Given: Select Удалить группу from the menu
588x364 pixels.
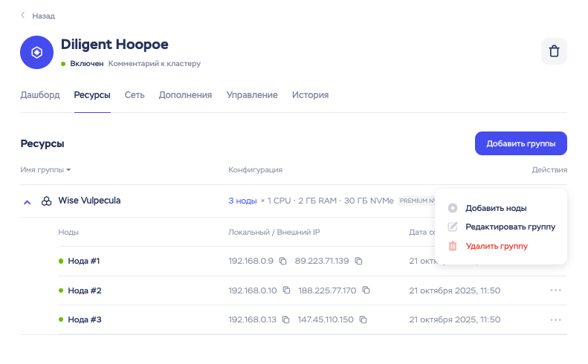Looking at the screenshot, I should click(496, 246).
